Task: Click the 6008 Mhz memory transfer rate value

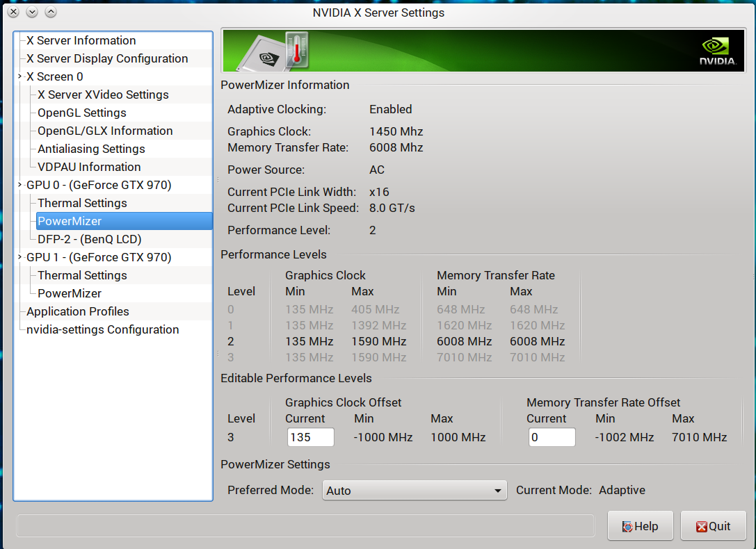Action: coord(396,147)
